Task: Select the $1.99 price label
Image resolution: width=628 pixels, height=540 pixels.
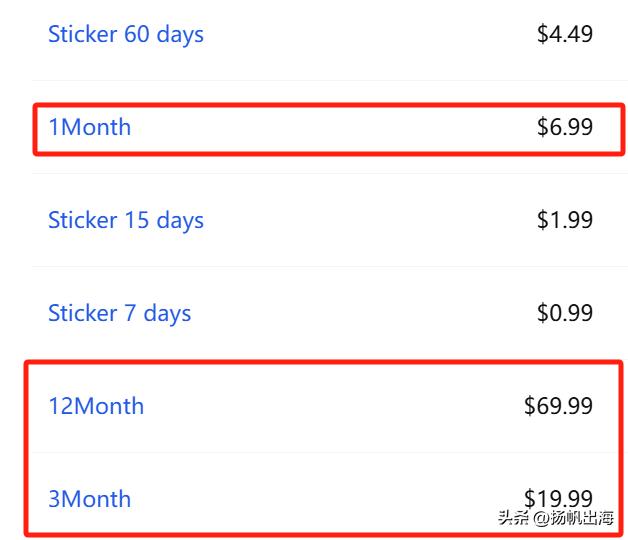Action: tap(565, 220)
